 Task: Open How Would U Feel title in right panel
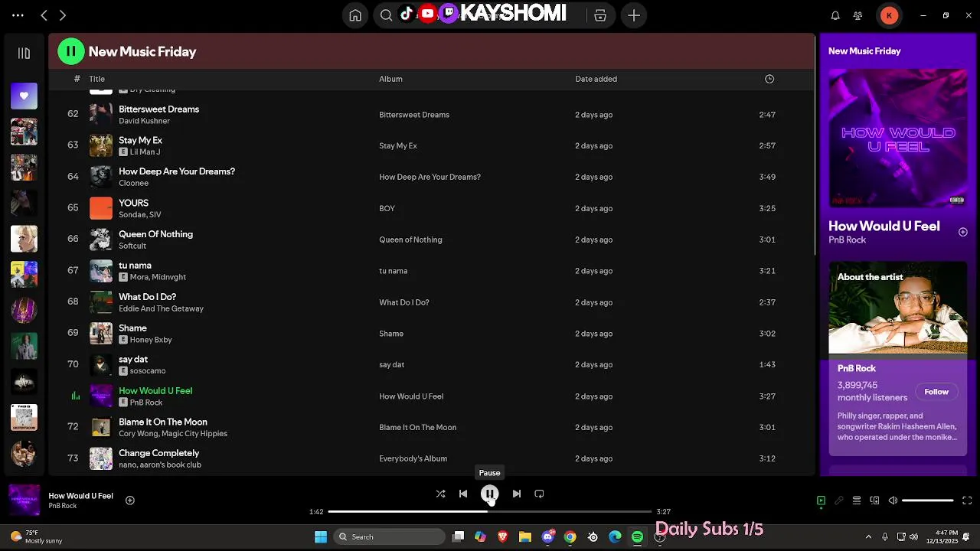tap(884, 226)
